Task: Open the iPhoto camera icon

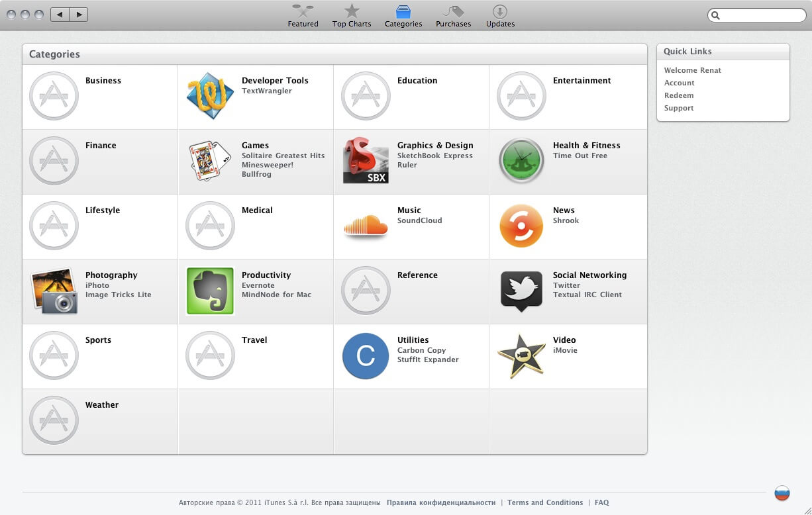Action: coord(54,291)
